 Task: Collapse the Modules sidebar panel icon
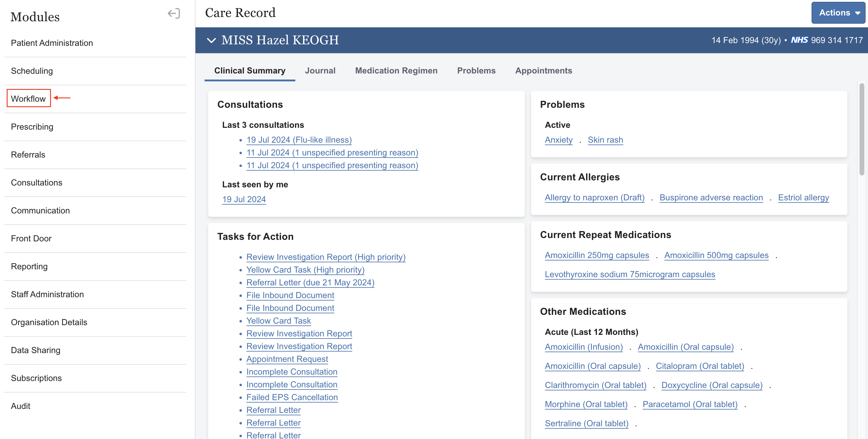[174, 13]
